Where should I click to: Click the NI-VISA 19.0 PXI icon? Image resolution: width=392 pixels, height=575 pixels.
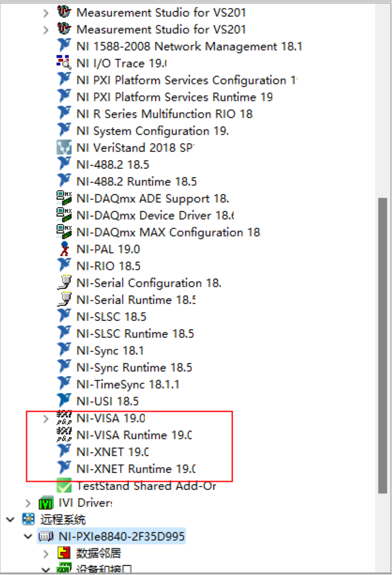64,418
